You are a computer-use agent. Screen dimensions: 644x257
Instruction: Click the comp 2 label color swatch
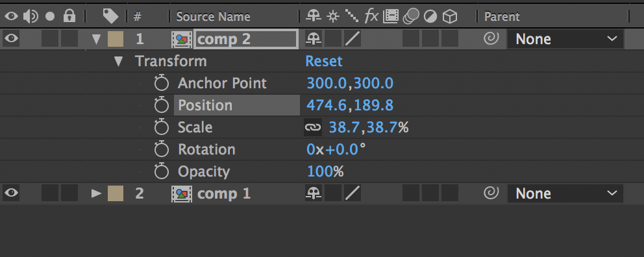coord(116,39)
